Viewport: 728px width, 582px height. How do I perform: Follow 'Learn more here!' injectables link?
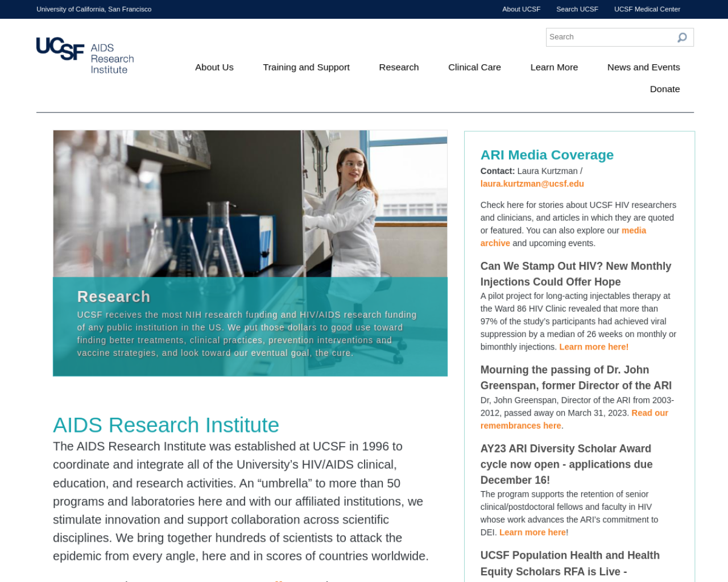[x=594, y=347]
